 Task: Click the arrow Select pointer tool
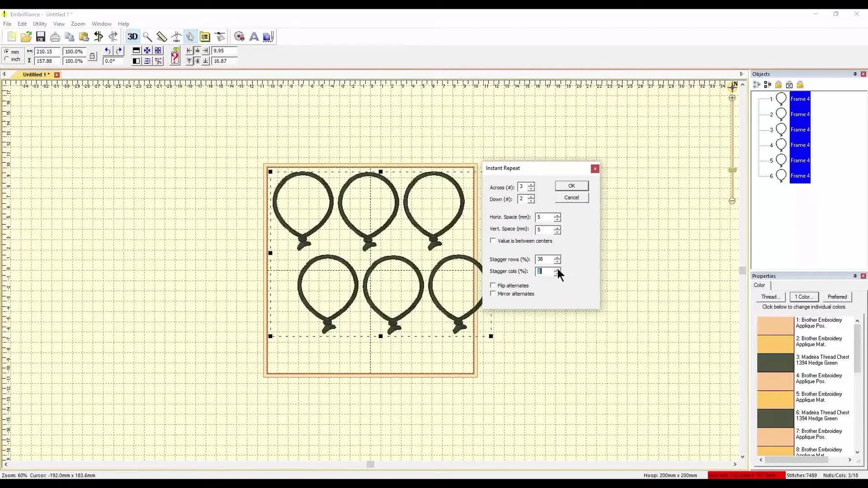[x=190, y=37]
